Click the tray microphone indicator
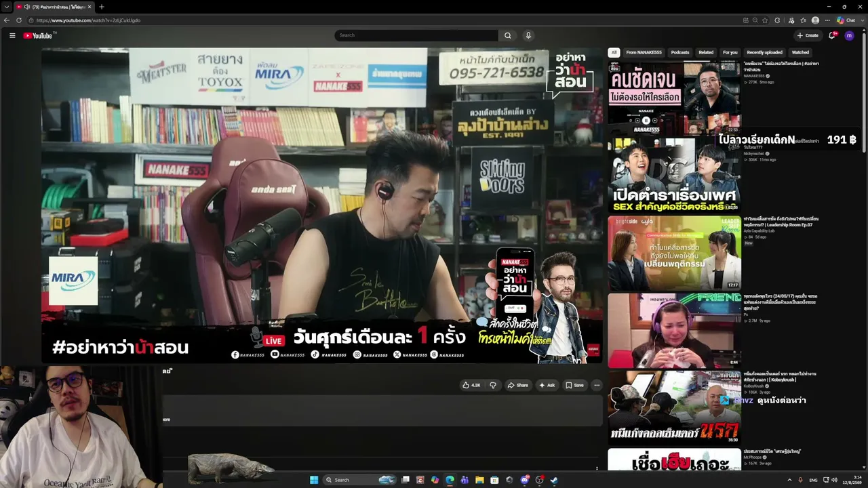The width and height of the screenshot is (868, 488). (800, 480)
